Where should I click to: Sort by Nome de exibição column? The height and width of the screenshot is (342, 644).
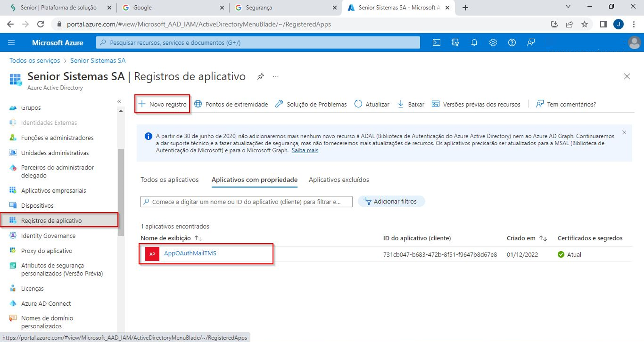point(171,238)
